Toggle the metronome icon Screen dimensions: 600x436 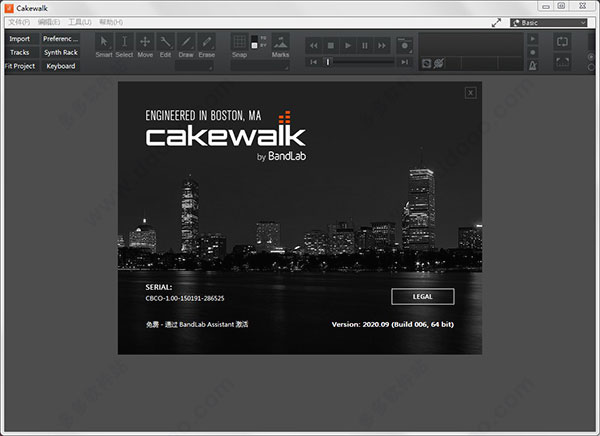coord(533,65)
